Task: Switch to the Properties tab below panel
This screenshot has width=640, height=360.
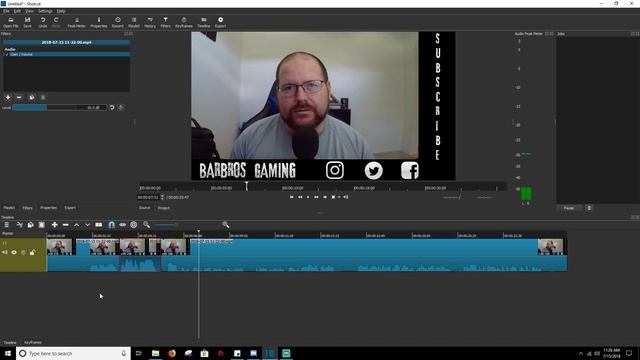Action: point(49,208)
